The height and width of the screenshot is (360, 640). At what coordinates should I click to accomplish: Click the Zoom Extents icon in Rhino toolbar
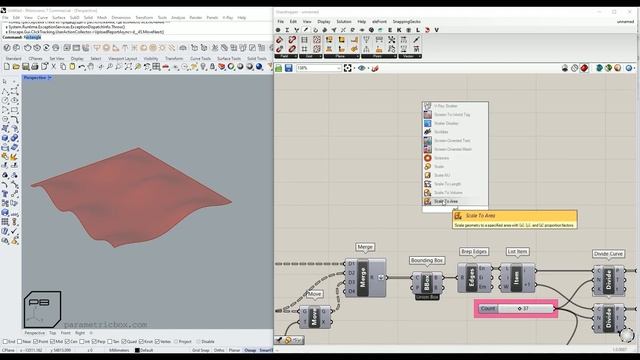pos(128,67)
